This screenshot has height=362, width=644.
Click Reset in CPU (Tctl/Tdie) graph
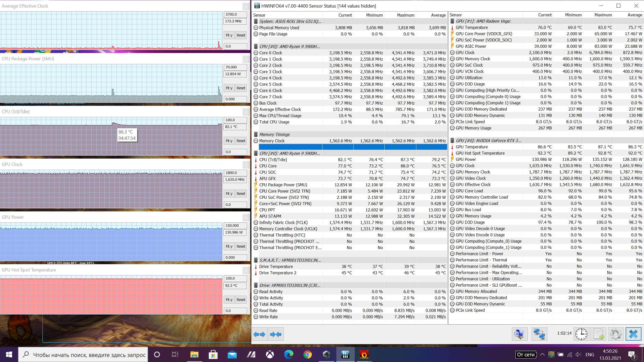click(241, 141)
